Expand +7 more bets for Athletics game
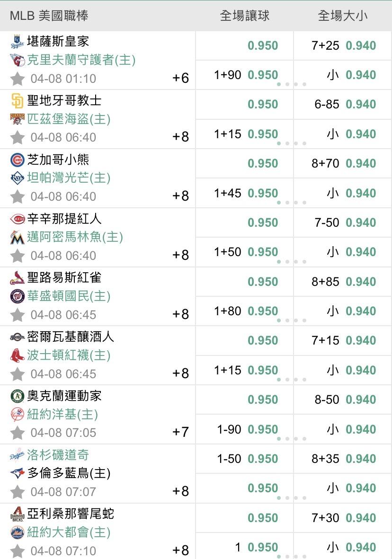Image resolution: width=392 pixels, height=559 pixels. point(180,432)
